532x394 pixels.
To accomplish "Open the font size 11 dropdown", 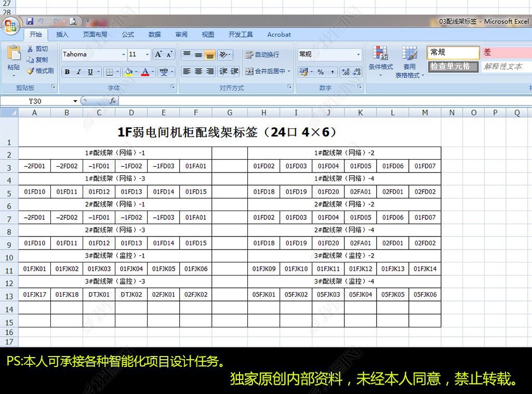I will [147, 54].
